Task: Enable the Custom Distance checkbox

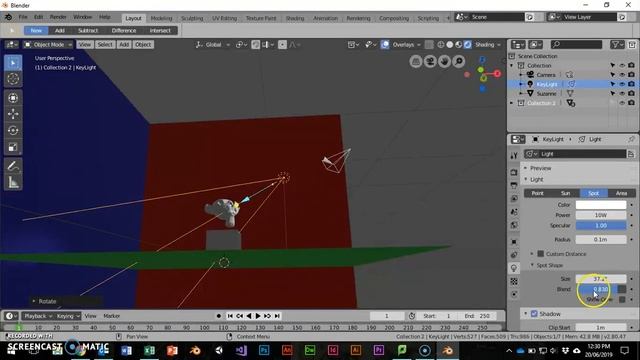Action: (541, 254)
